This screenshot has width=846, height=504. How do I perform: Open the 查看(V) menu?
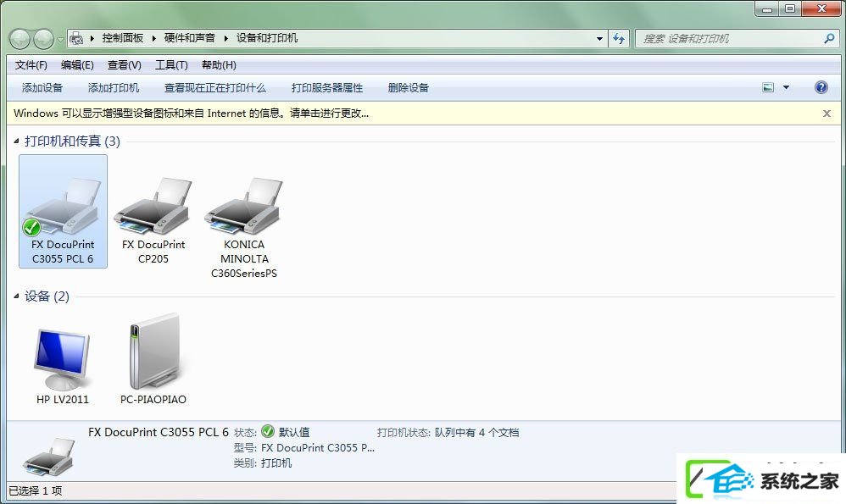124,65
